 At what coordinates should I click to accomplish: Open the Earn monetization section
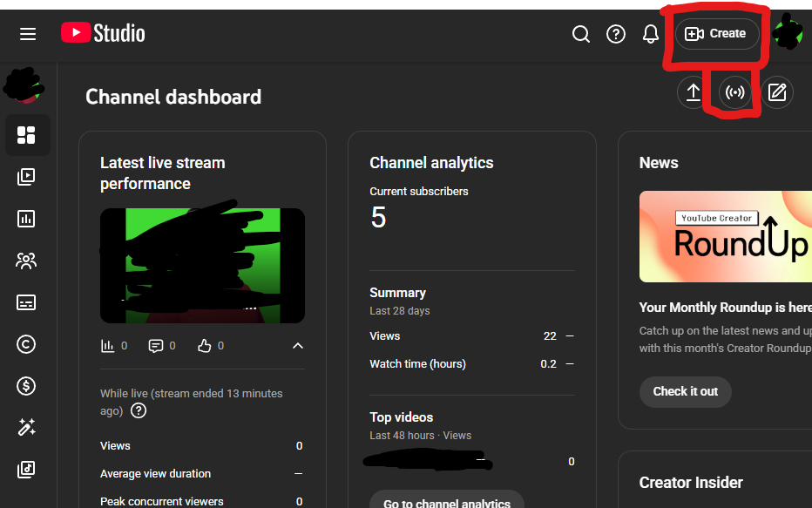pyautogui.click(x=25, y=386)
